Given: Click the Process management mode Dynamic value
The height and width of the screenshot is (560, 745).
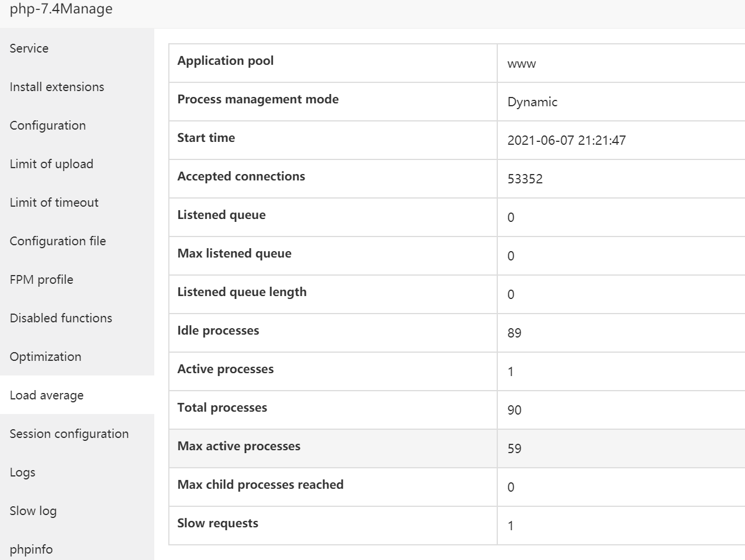Looking at the screenshot, I should (532, 102).
